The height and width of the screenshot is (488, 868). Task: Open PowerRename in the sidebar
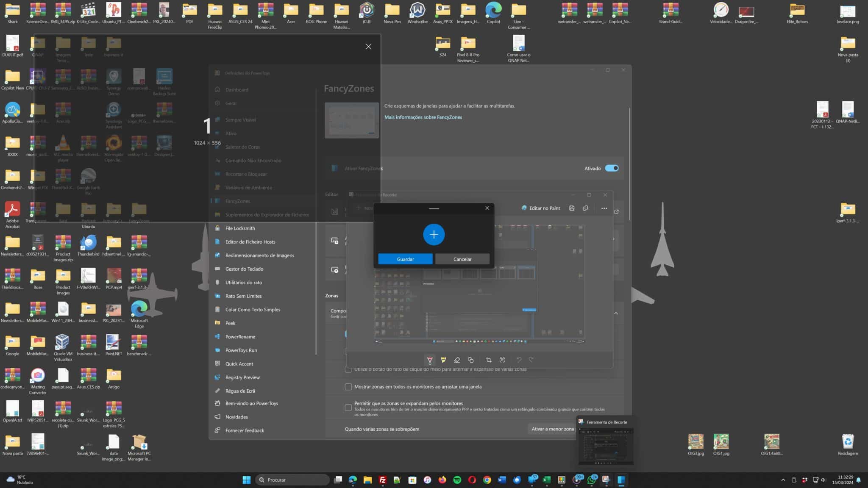click(x=240, y=337)
